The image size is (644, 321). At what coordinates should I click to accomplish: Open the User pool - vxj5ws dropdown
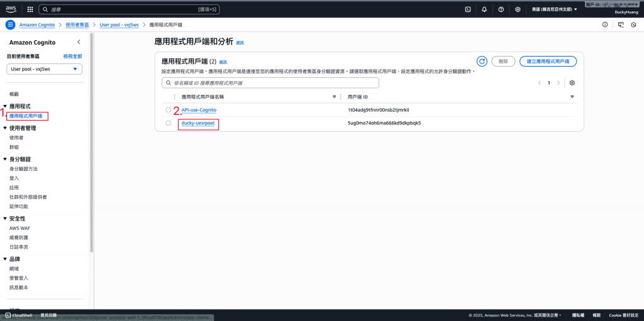pyautogui.click(x=45, y=69)
